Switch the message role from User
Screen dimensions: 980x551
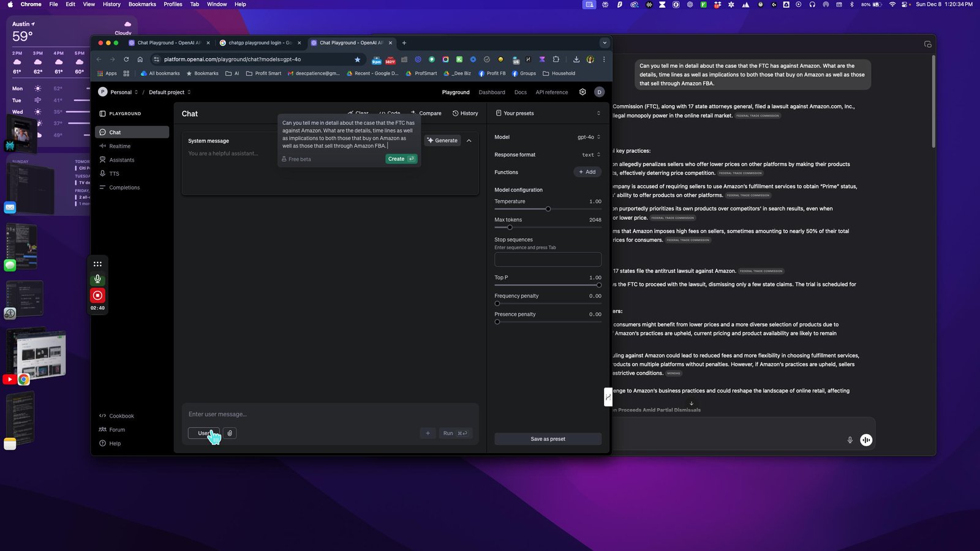pyautogui.click(x=203, y=433)
